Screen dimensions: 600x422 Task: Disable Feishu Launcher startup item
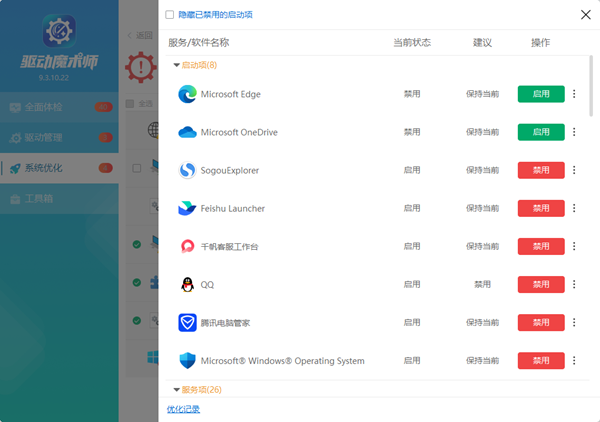click(541, 208)
